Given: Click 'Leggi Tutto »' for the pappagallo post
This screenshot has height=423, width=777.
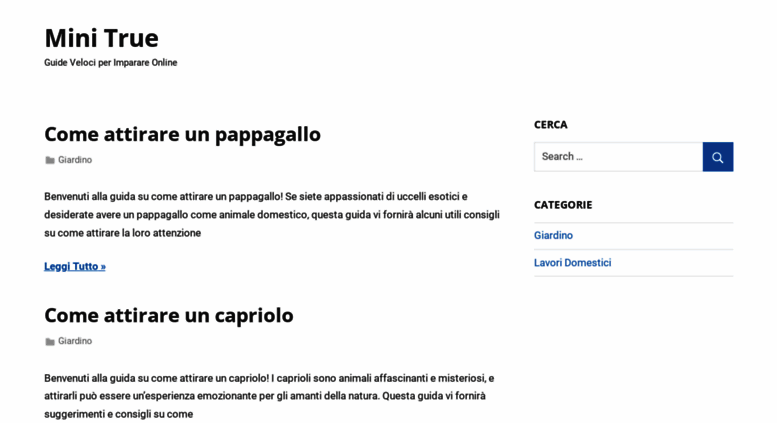Looking at the screenshot, I should click(75, 266).
